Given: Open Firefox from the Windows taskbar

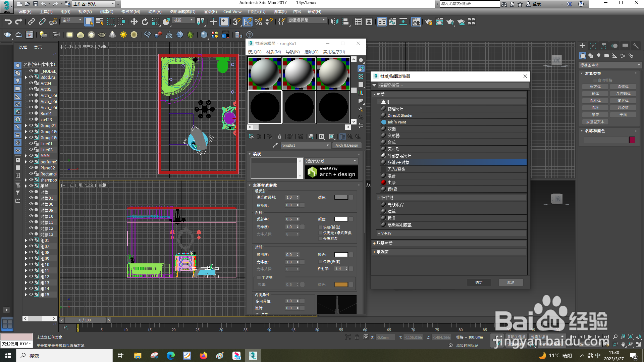Looking at the screenshot, I should (x=203, y=356).
